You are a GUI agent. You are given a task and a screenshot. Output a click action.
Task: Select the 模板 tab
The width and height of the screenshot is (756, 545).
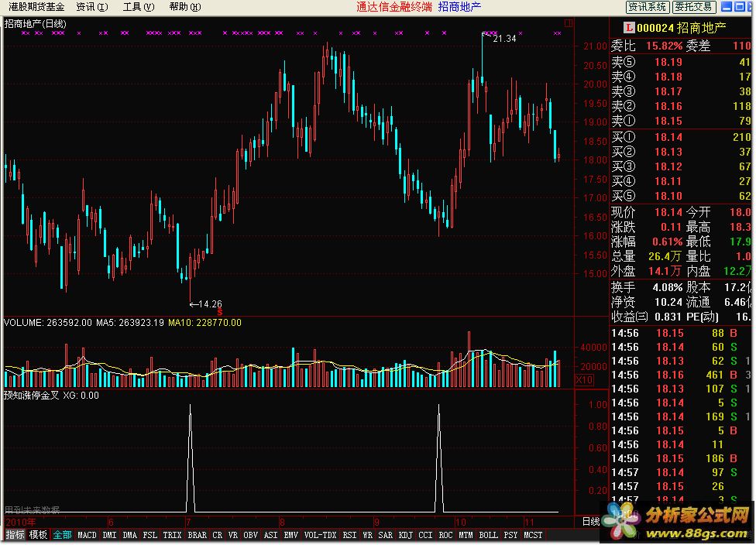click(x=38, y=535)
